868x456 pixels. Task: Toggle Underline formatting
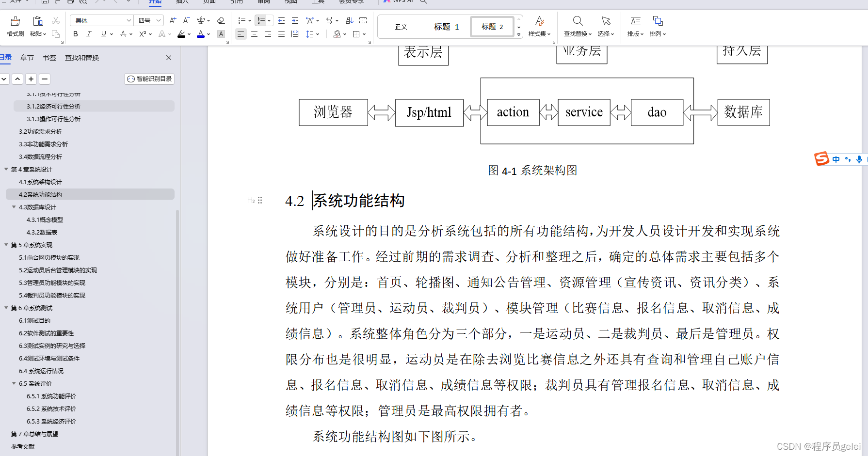point(103,34)
